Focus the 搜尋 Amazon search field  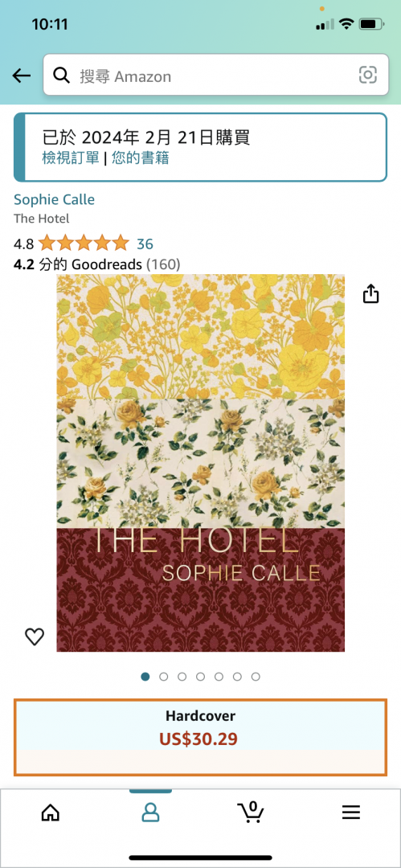tap(216, 75)
